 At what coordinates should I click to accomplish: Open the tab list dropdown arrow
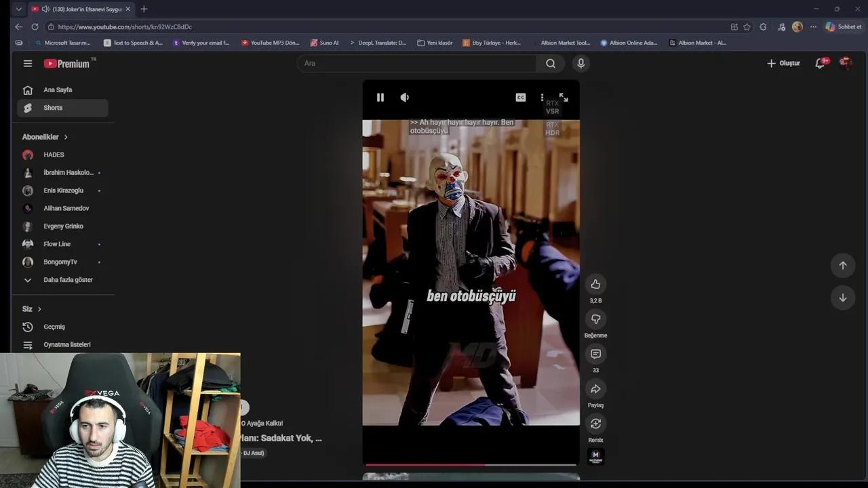[18, 9]
